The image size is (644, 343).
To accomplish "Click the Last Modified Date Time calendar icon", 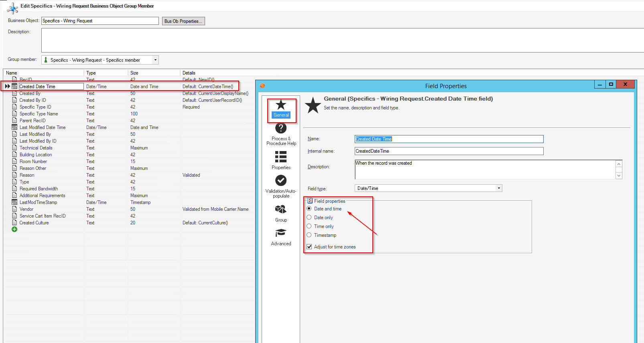I will (x=14, y=127).
